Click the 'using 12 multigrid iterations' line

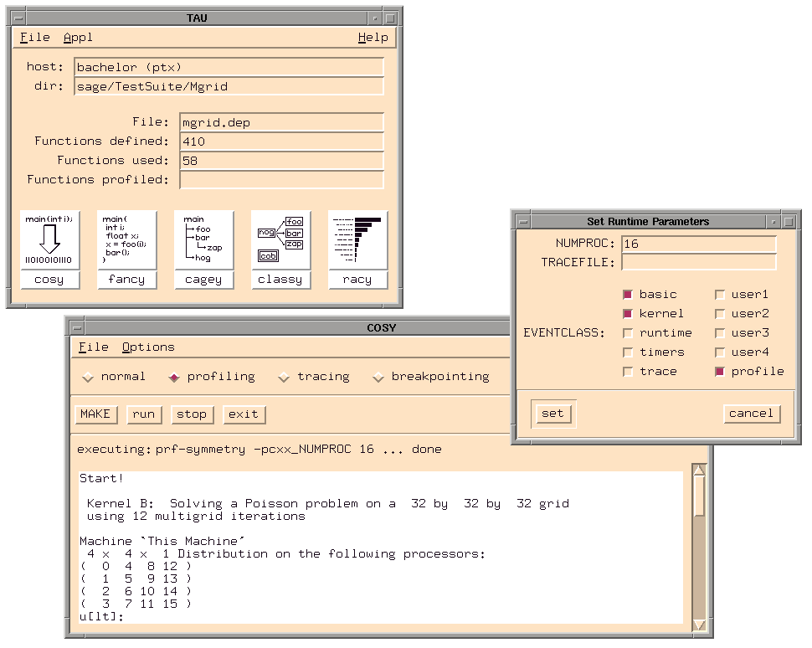[196, 517]
